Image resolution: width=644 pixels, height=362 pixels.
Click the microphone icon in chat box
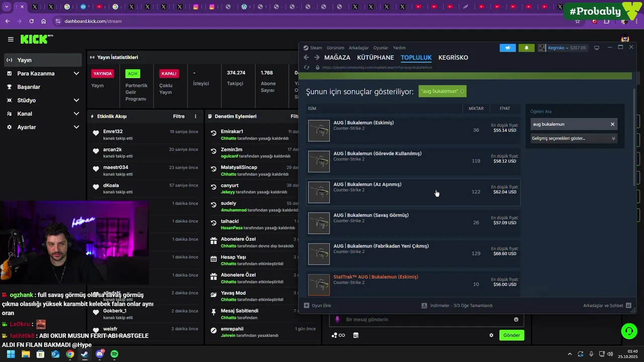[x=337, y=319]
